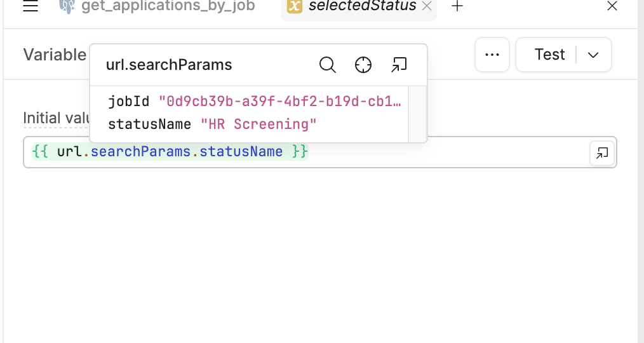
Task: Open the hamburger menu icon
Action: [x=30, y=6]
